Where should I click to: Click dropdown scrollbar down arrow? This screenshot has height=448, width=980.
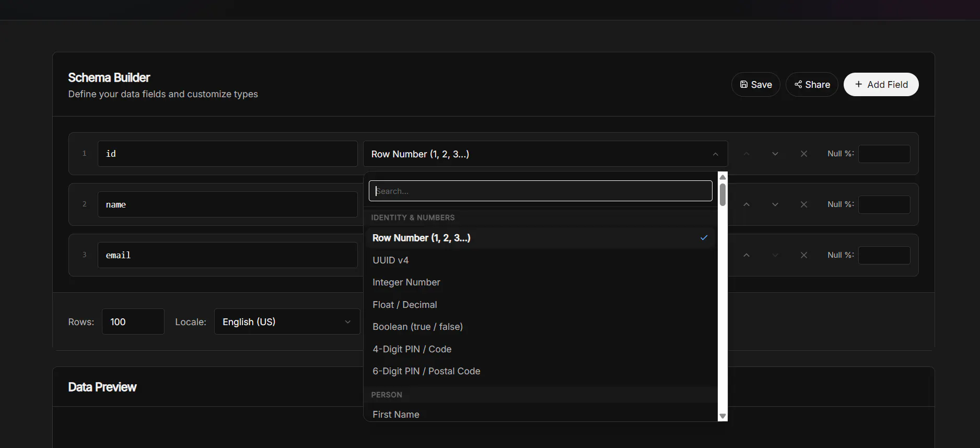point(723,416)
